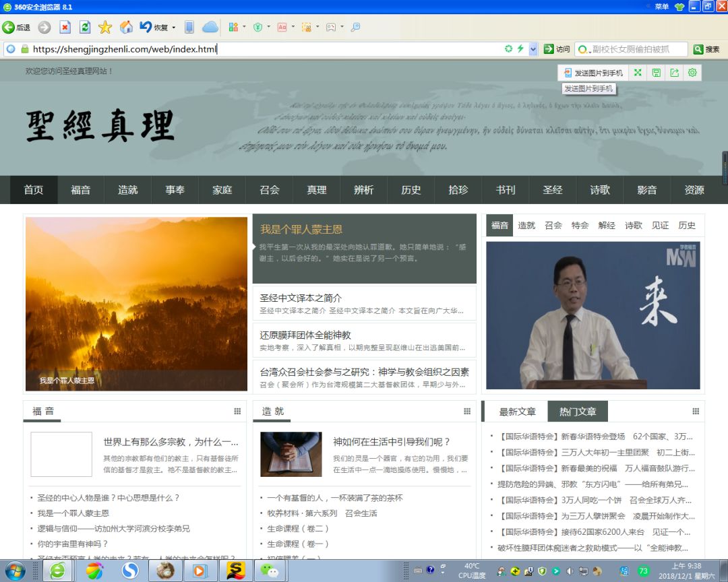This screenshot has width=728, height=582.
Task: Click the green fullscreen arrows icon on image toolbar
Action: pyautogui.click(x=638, y=73)
